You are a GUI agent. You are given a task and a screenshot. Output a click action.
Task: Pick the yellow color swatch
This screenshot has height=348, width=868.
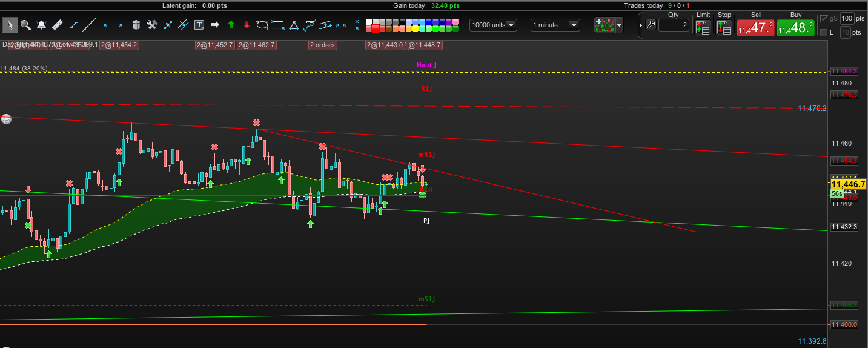point(416,28)
